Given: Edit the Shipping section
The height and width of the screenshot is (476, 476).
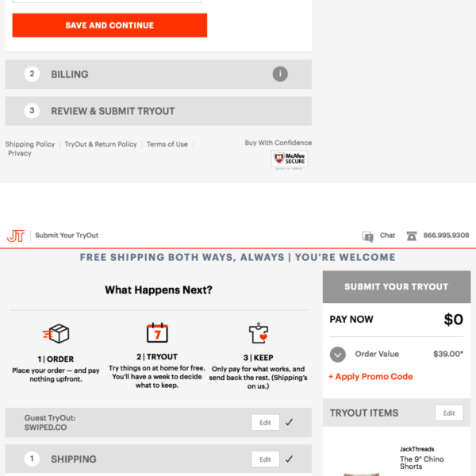Looking at the screenshot, I should click(265, 459).
